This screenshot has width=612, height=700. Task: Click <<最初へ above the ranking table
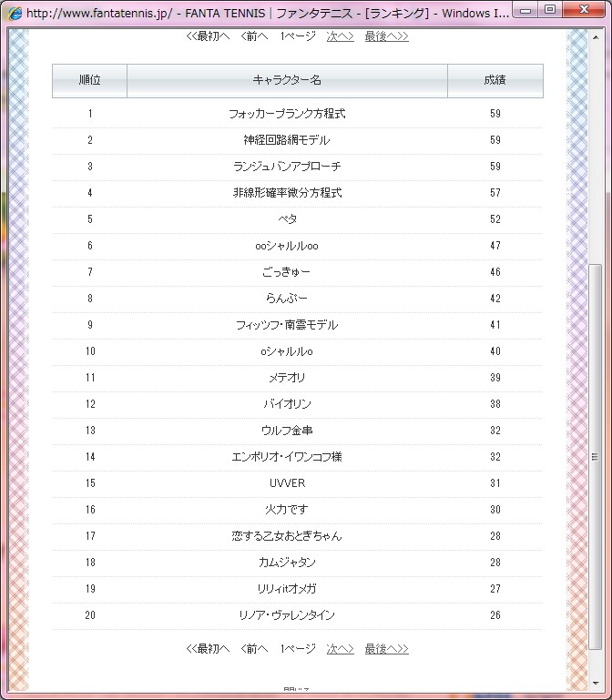click(x=208, y=36)
